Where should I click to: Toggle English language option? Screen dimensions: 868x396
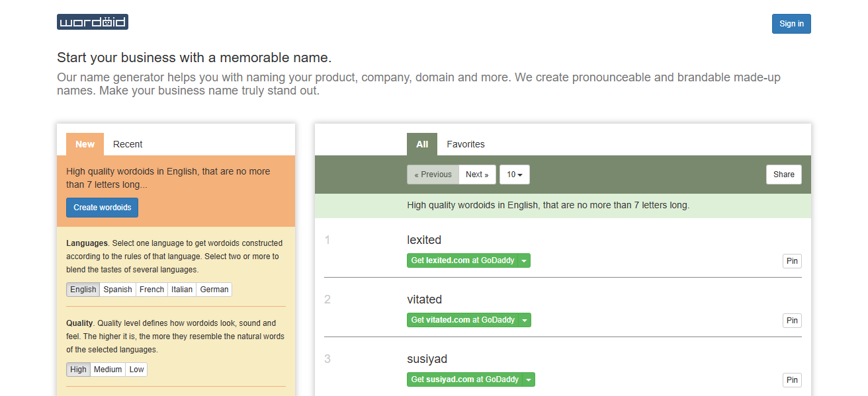pyautogui.click(x=83, y=290)
